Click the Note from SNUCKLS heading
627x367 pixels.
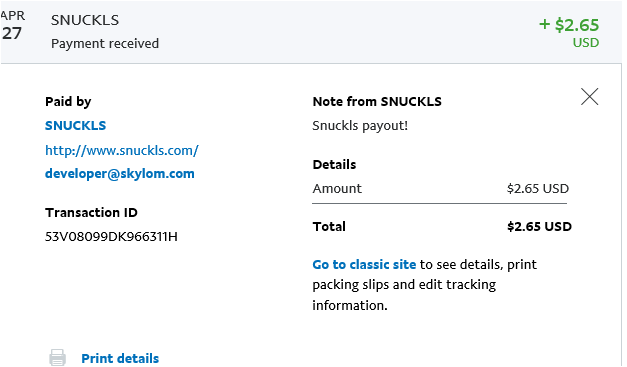(377, 102)
